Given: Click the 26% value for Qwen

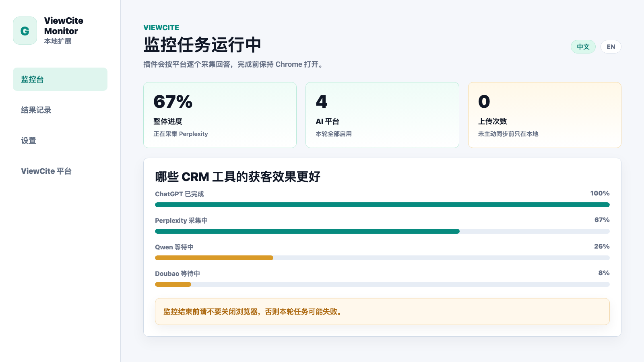Looking at the screenshot, I should [602, 247].
